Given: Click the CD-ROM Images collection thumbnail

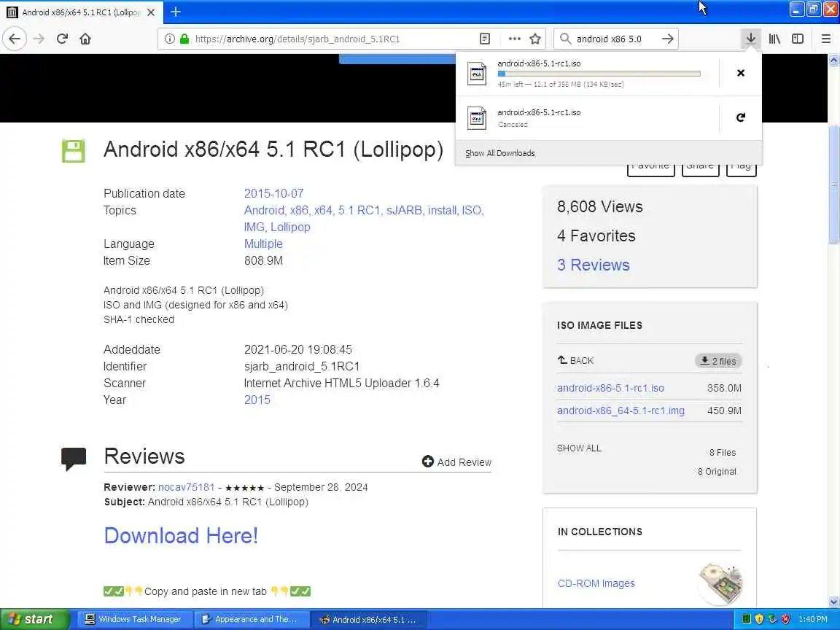Looking at the screenshot, I should tap(720, 583).
